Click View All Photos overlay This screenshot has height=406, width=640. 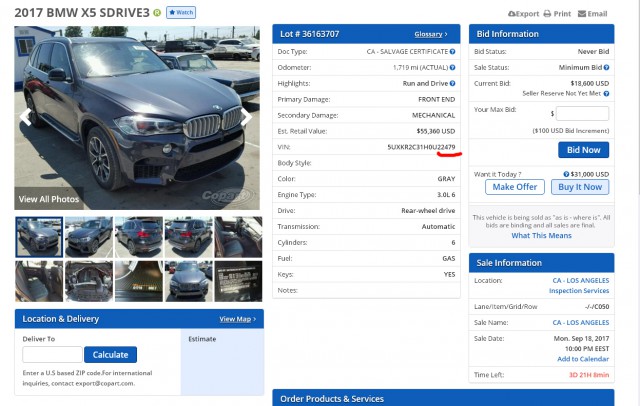pos(48,199)
